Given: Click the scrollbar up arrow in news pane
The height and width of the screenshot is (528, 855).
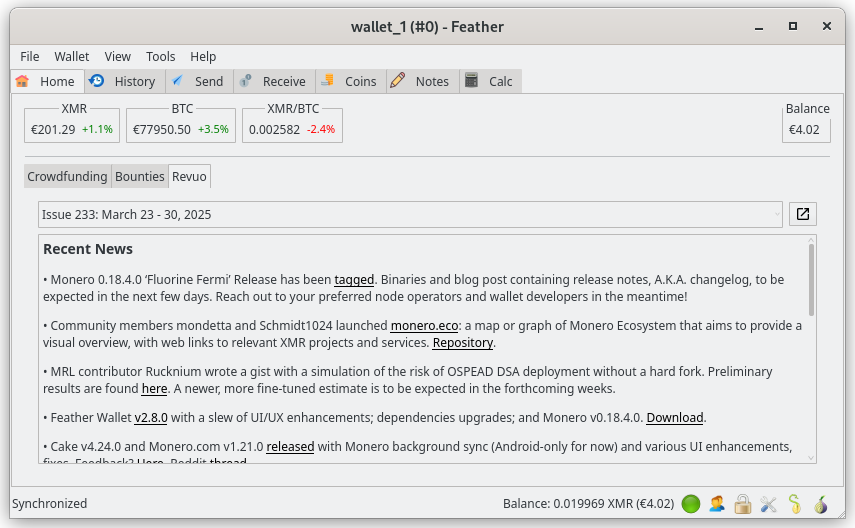Looking at the screenshot, I should point(811,239).
